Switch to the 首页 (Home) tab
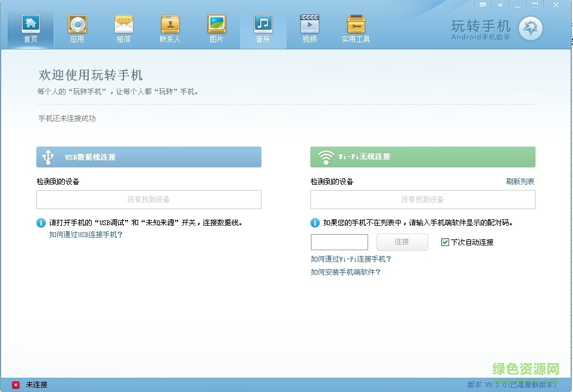Viewport: 573px width, 392px height. (30, 27)
